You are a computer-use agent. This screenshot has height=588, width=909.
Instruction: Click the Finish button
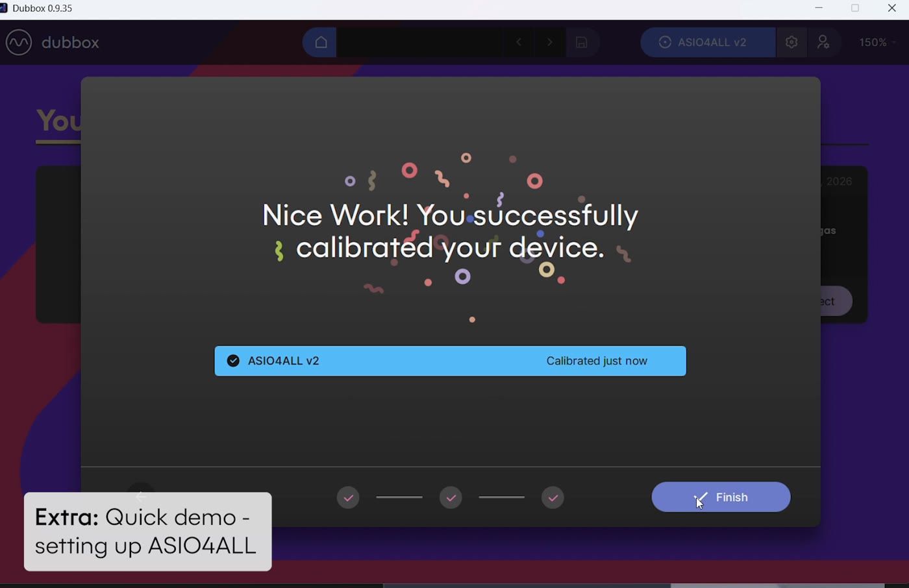pyautogui.click(x=721, y=497)
